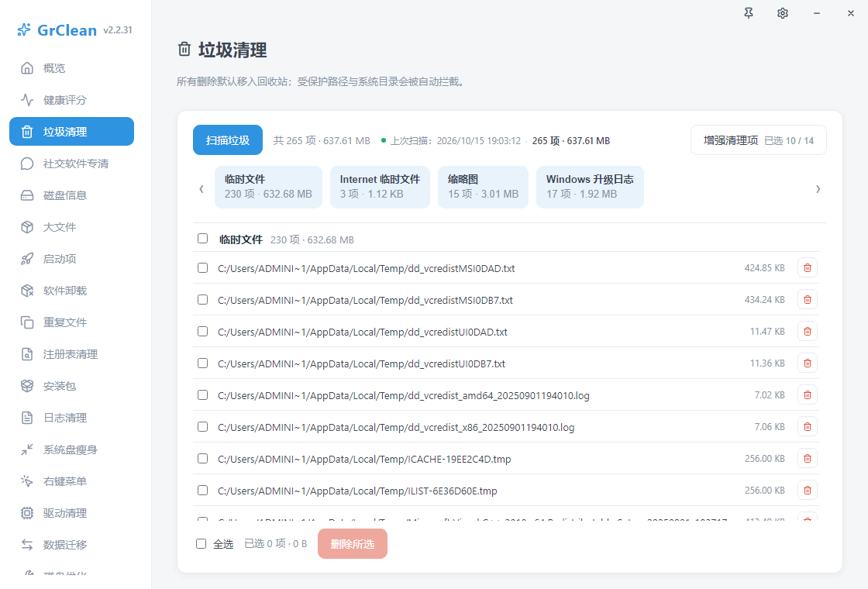The image size is (868, 589).
Task: Delete dd_vcredistUI0DAD.txt with its trash icon
Action: [x=808, y=332]
